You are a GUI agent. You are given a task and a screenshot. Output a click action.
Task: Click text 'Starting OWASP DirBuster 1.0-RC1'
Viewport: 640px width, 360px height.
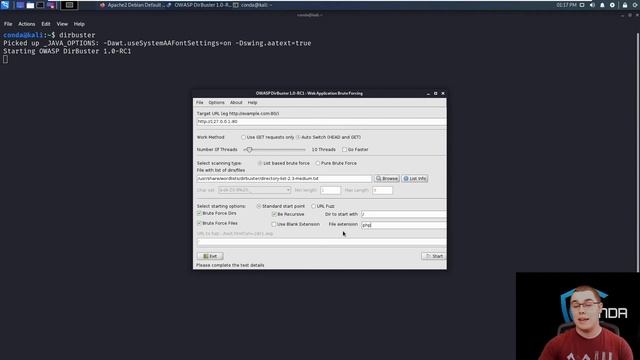67,51
